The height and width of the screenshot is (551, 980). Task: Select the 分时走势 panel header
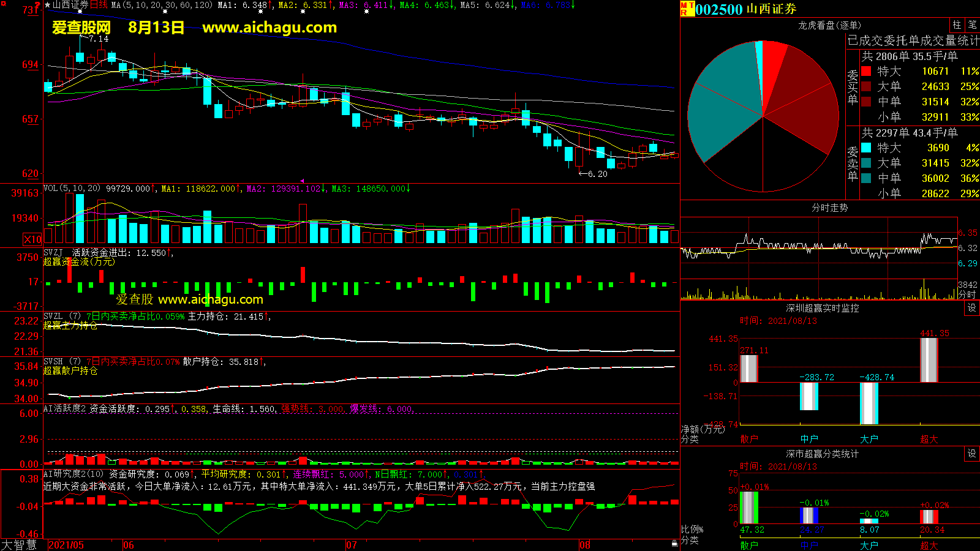click(829, 208)
